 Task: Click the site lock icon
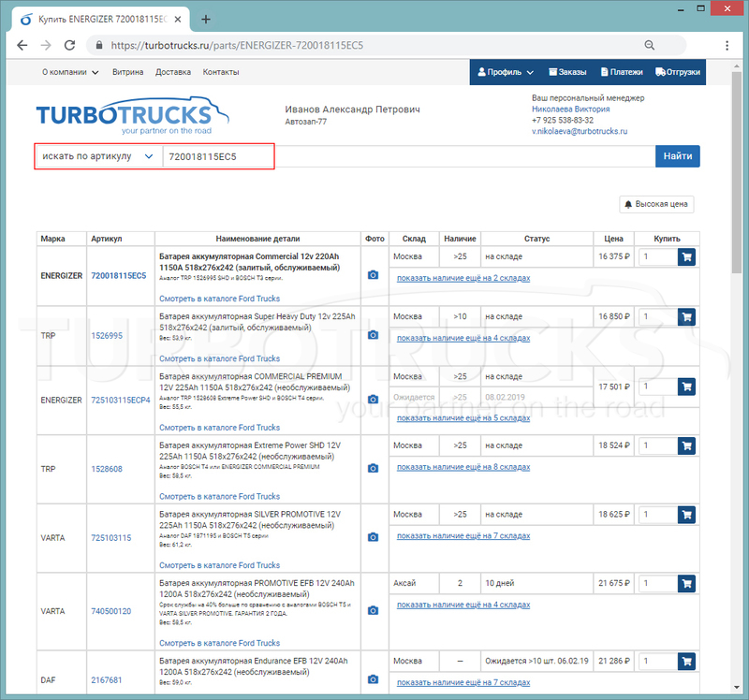click(x=99, y=45)
